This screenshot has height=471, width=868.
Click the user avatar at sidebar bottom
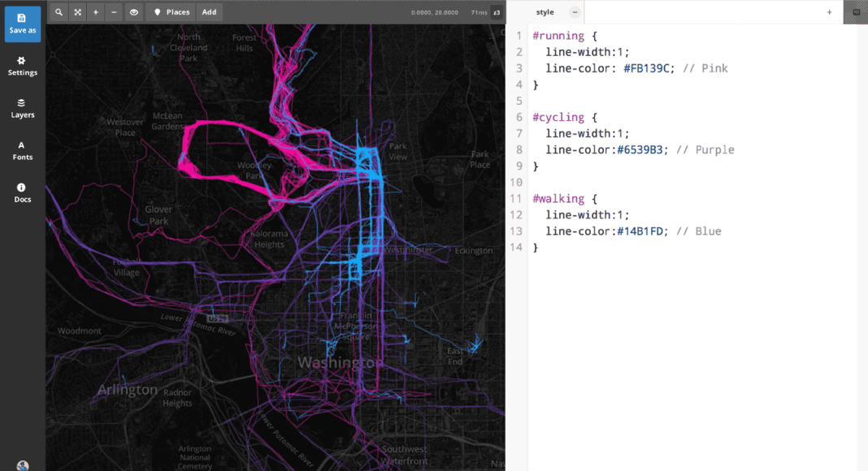(22, 465)
